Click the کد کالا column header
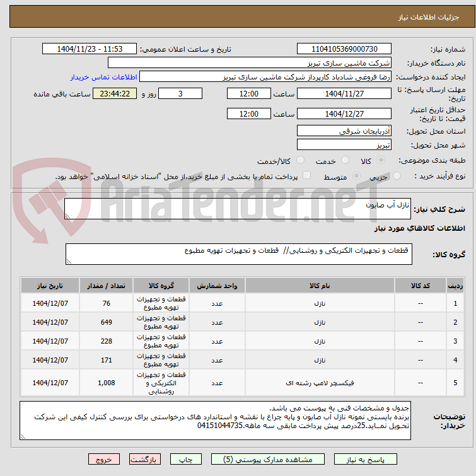The width and height of the screenshot is (476, 476). coord(421,286)
